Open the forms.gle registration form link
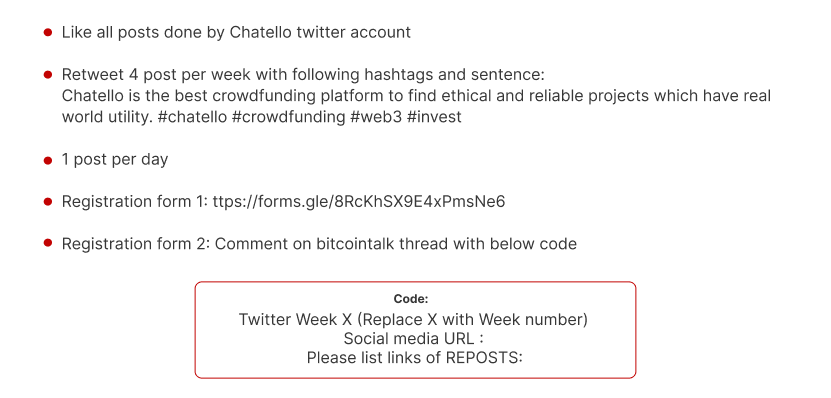The image size is (831, 398). [359, 202]
